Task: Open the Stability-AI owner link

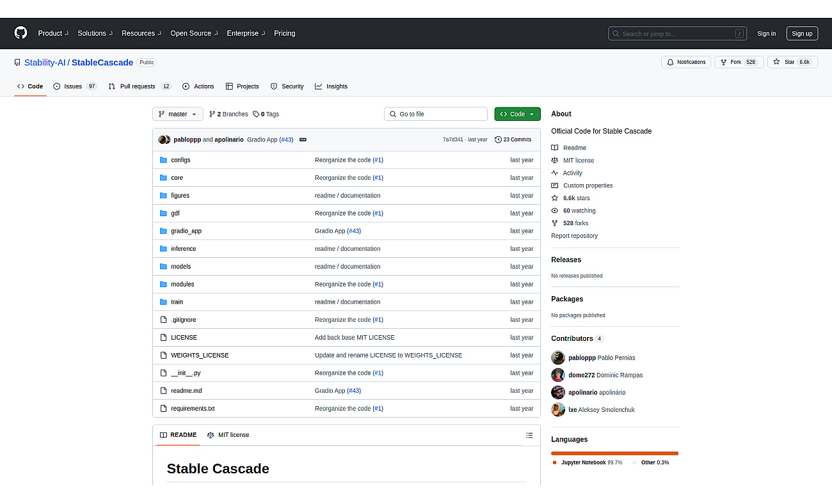Action: 45,63
